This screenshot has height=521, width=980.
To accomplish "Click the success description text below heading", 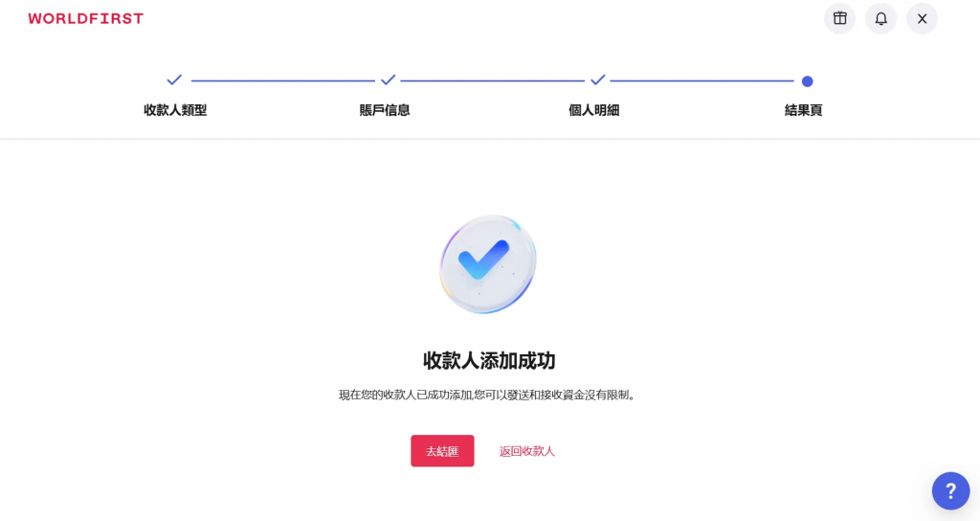I will tap(488, 396).
